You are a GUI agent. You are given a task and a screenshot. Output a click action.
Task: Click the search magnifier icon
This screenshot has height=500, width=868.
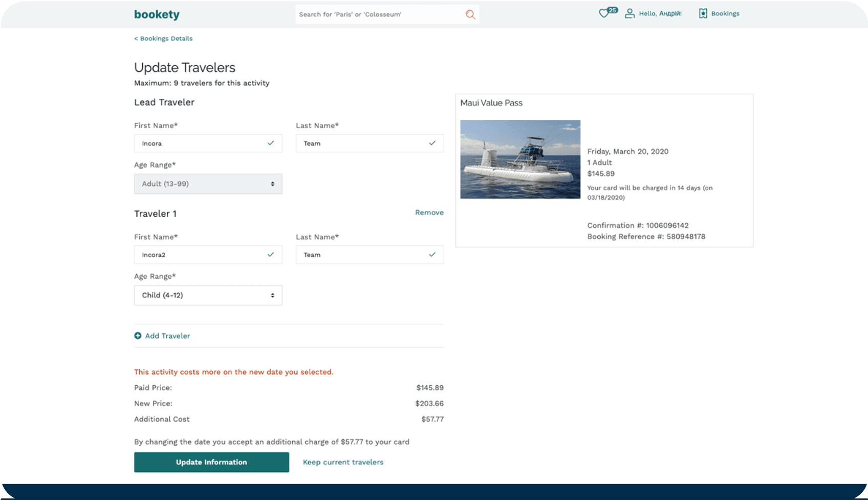470,14
